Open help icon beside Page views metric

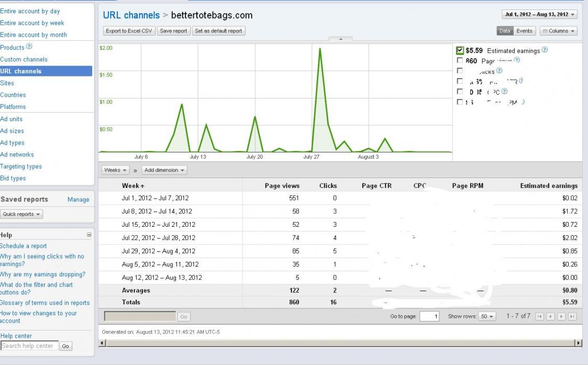(517, 60)
